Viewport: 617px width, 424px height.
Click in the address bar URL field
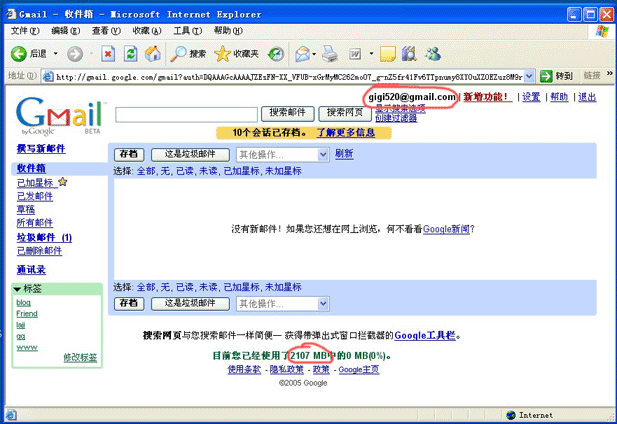[x=289, y=77]
